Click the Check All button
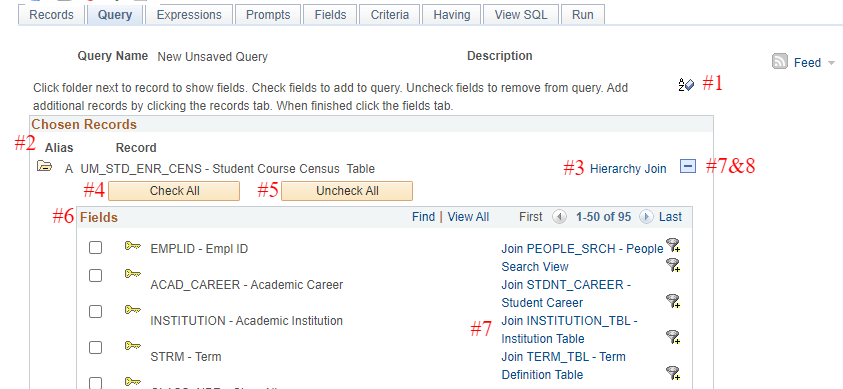The image size is (843, 389). coord(174,191)
